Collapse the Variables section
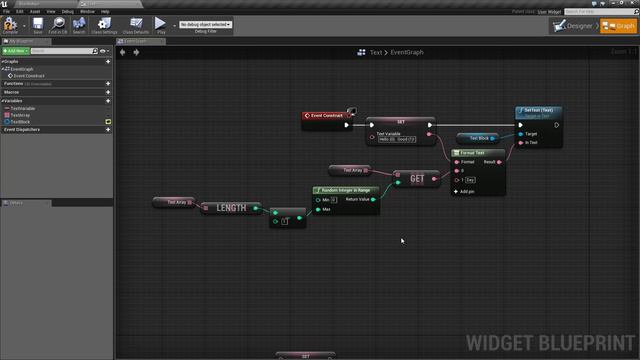640x360 pixels. [x=2, y=101]
